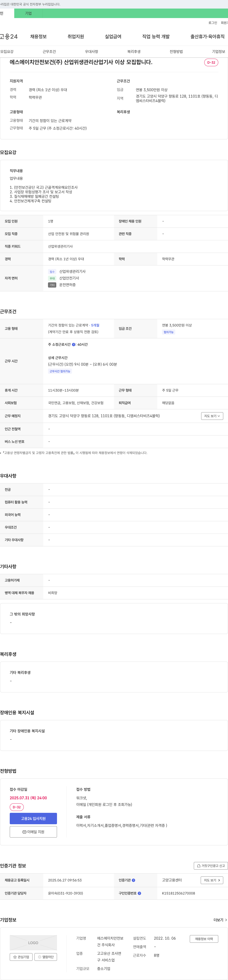This screenshot has width=228, height=980.
Task: Click the 기타 tag icon for 운전면허증
Action: [52, 285]
